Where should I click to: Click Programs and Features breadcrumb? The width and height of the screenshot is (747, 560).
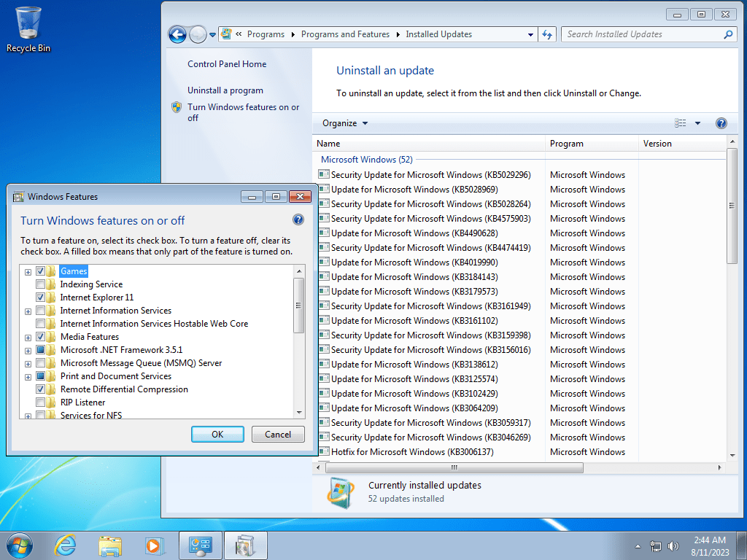(x=345, y=34)
